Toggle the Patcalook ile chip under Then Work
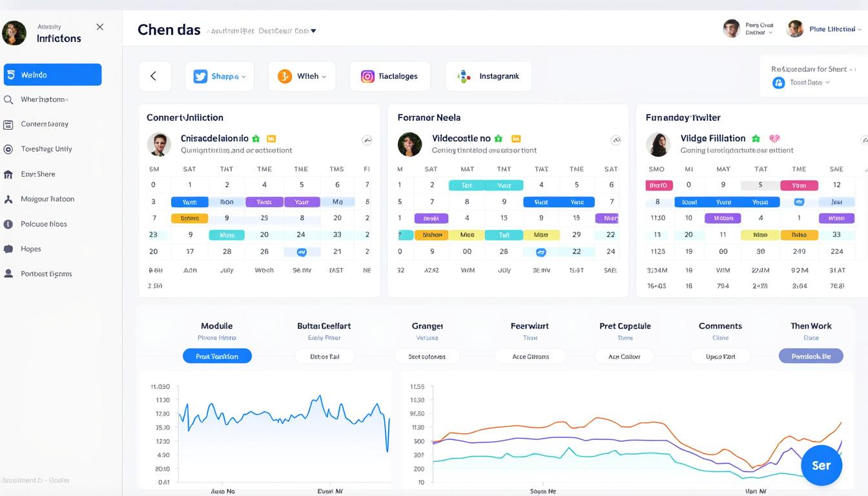This screenshot has height=496, width=868. 811,356
